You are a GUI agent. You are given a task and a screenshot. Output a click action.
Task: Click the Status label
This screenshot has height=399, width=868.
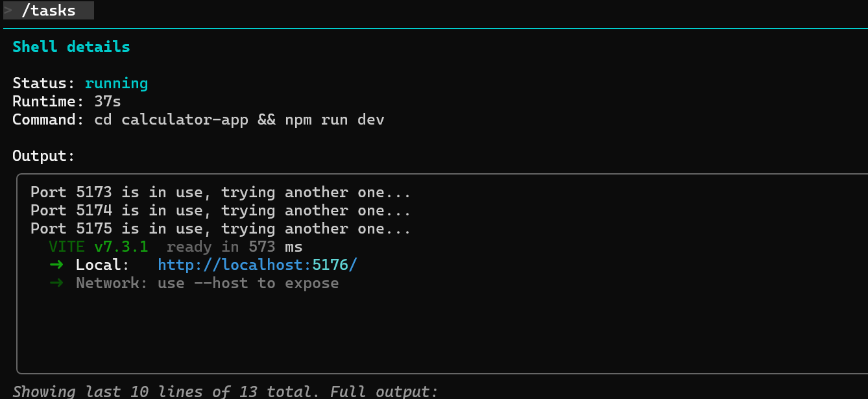[x=44, y=84]
